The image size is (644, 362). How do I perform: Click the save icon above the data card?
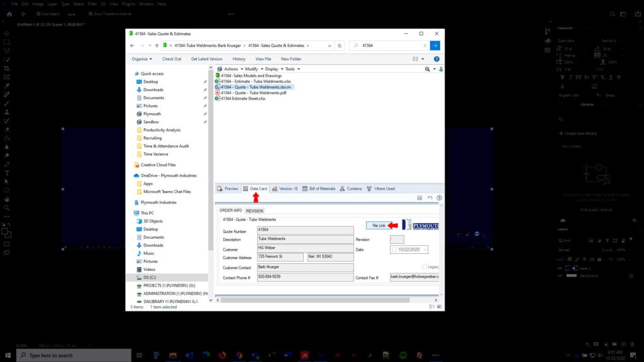tap(419, 197)
